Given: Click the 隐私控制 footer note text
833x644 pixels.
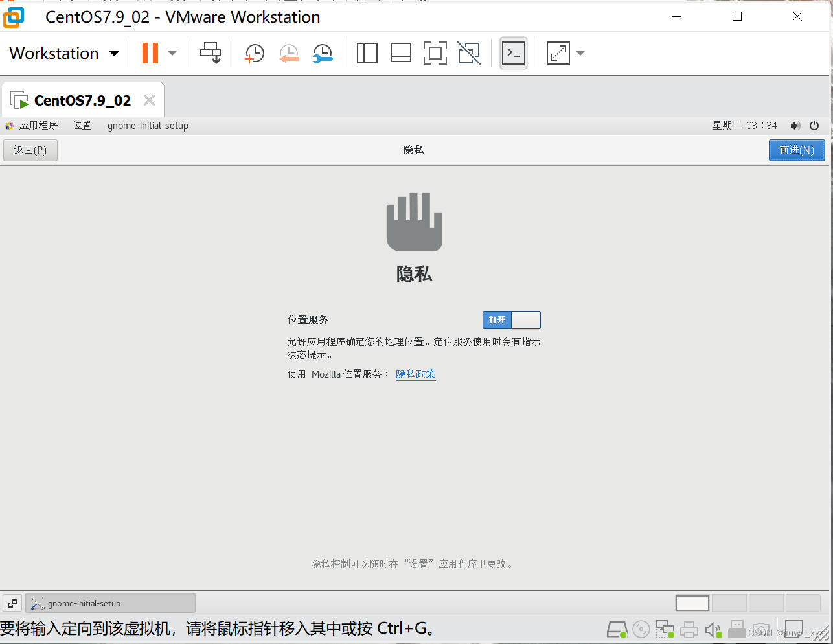Looking at the screenshot, I should click(413, 564).
